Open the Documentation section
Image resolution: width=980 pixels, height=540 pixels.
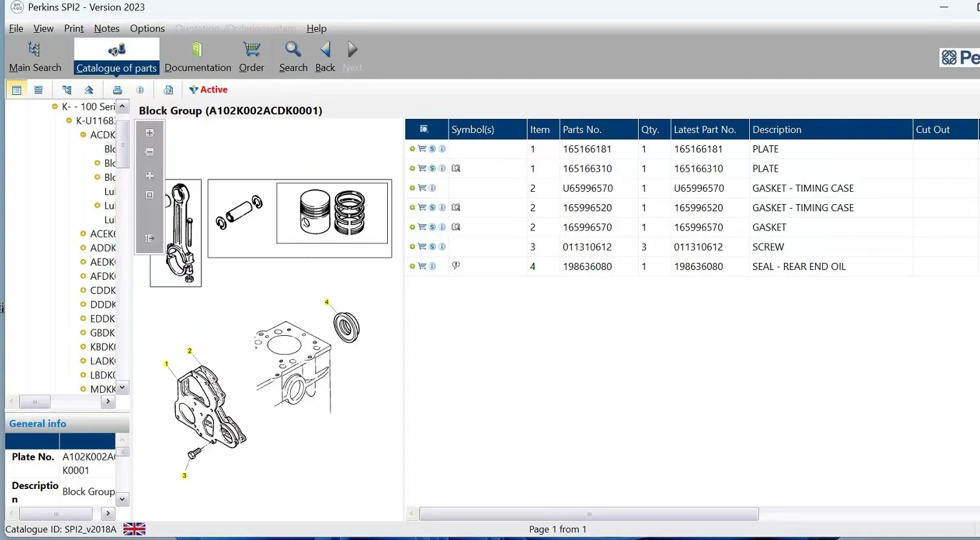coord(198,57)
